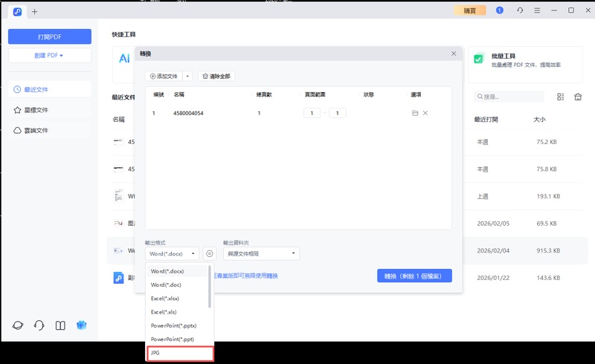This screenshot has width=595, height=364.
Task: Click the start page number field
Action: coord(312,113)
